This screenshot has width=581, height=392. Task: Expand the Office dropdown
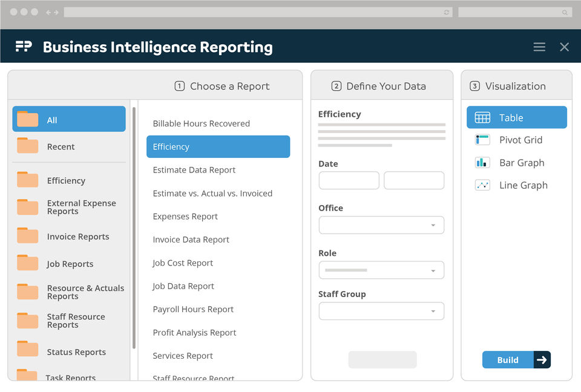click(381, 225)
